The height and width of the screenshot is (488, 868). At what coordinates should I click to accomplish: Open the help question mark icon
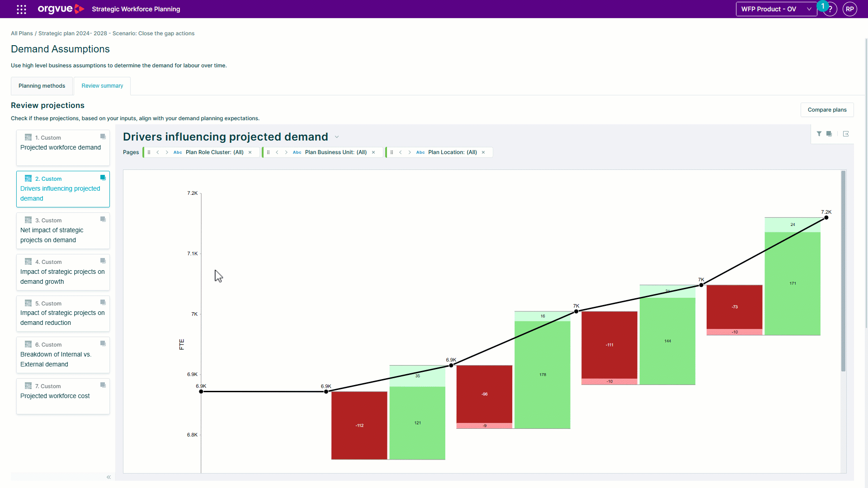[830, 9]
